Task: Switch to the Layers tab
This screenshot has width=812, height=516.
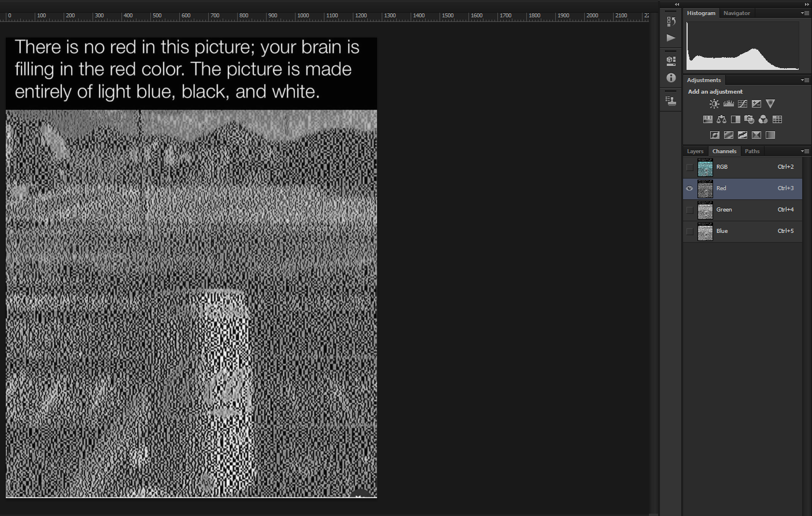Action: [x=695, y=151]
